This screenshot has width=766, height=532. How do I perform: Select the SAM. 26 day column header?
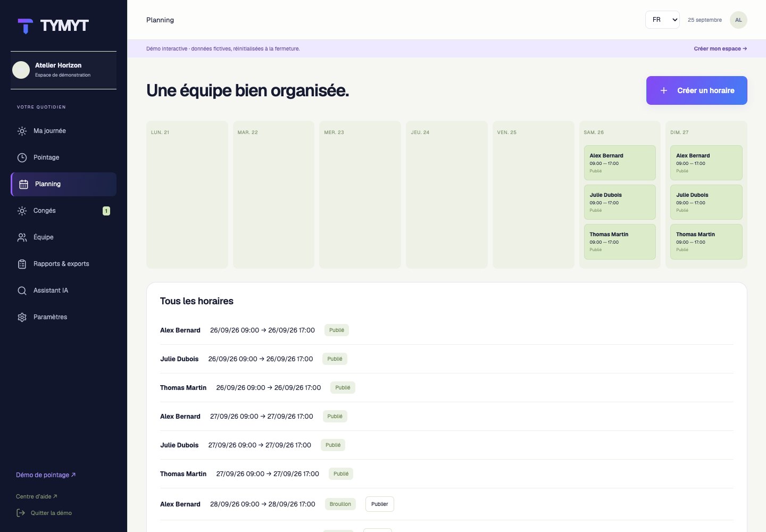point(594,132)
